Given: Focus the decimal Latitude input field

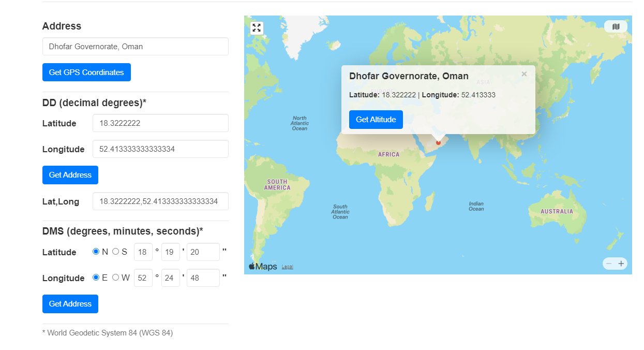Looking at the screenshot, I should pyautogui.click(x=160, y=123).
